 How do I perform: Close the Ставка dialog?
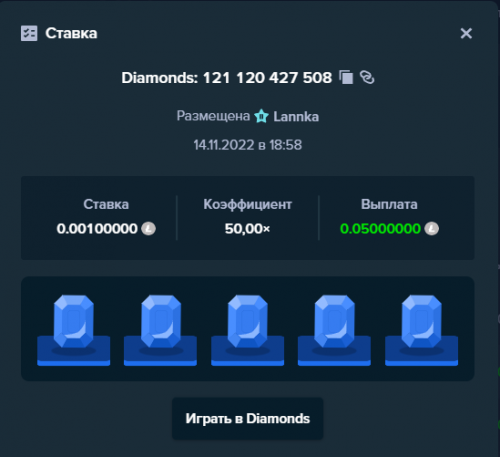click(x=466, y=33)
